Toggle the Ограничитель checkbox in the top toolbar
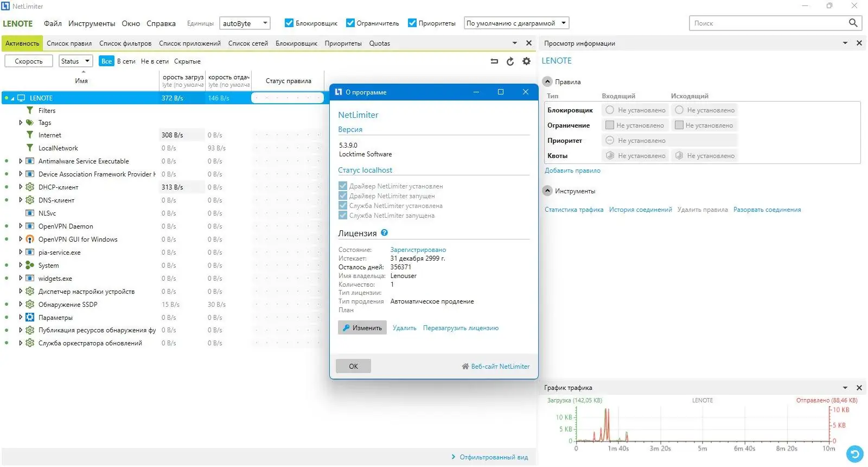This screenshot has height=467, width=868. 350,23
